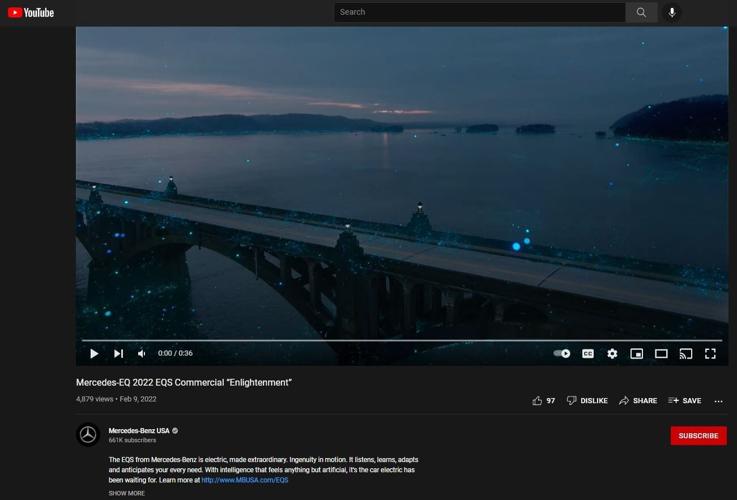The image size is (737, 500).
Task: Skip to the next video
Action: tap(118, 353)
